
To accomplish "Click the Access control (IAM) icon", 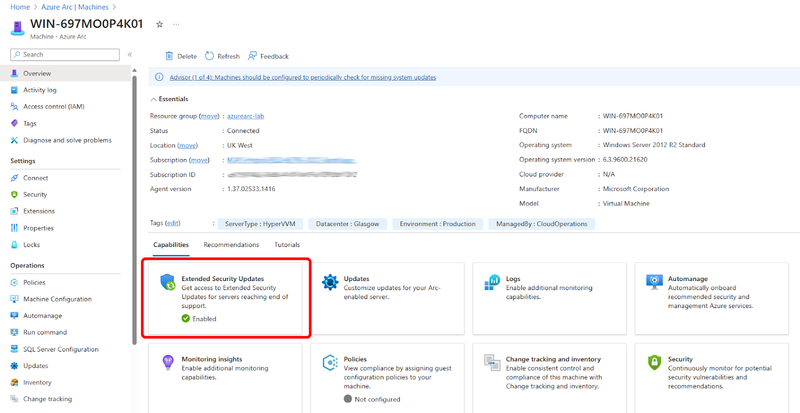I will click(x=14, y=107).
